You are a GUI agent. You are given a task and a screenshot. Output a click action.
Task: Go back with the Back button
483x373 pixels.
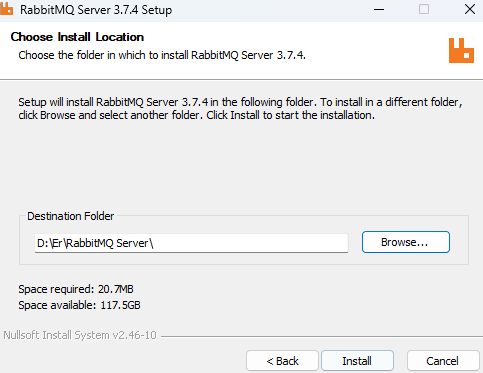[x=282, y=361]
